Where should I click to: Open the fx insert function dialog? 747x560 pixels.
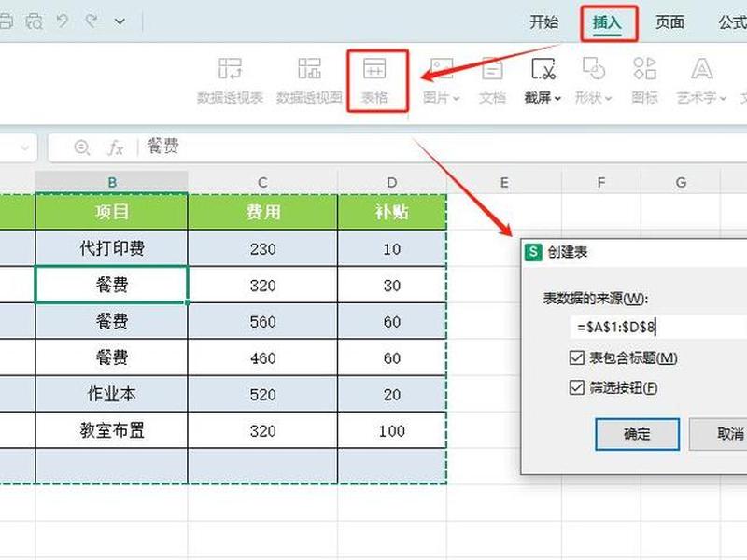click(x=115, y=147)
